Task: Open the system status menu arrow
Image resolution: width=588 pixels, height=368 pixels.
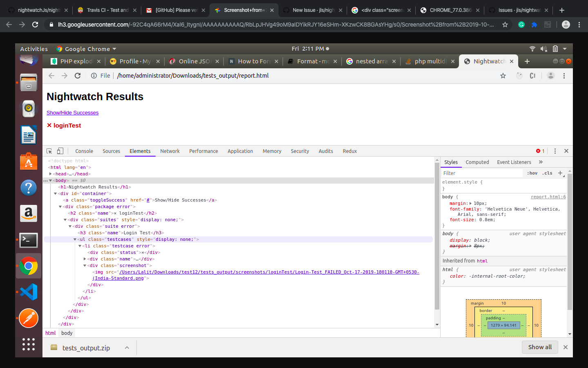Action: [565, 49]
